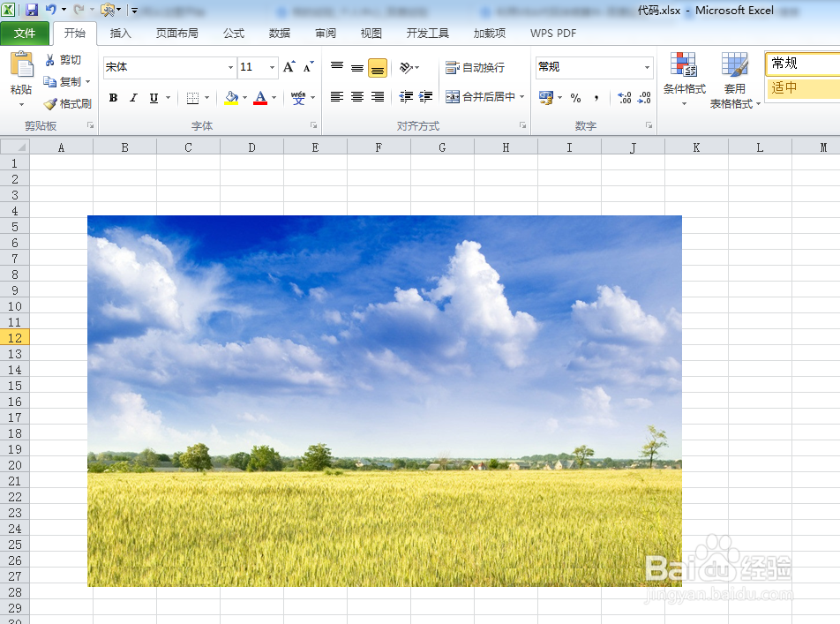Increase indent of cell contents
840x624 pixels.
[426, 97]
